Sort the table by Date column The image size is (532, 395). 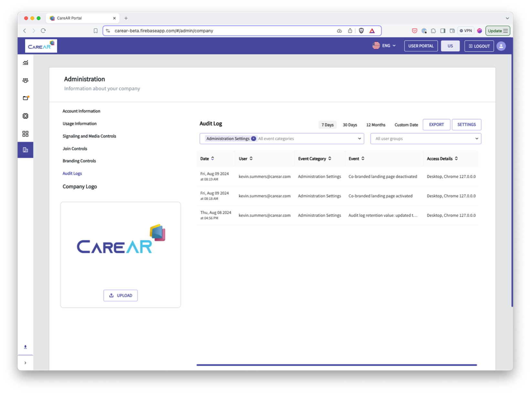[x=212, y=158]
